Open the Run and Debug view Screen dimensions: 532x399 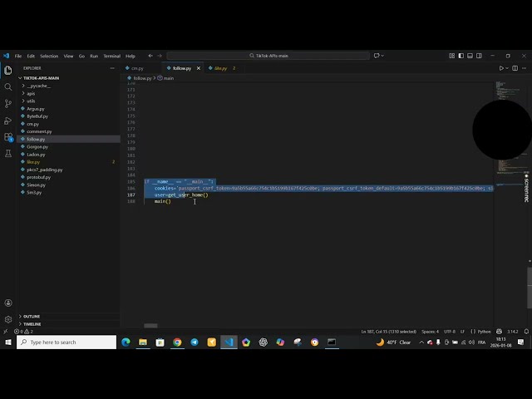[x=8, y=121]
